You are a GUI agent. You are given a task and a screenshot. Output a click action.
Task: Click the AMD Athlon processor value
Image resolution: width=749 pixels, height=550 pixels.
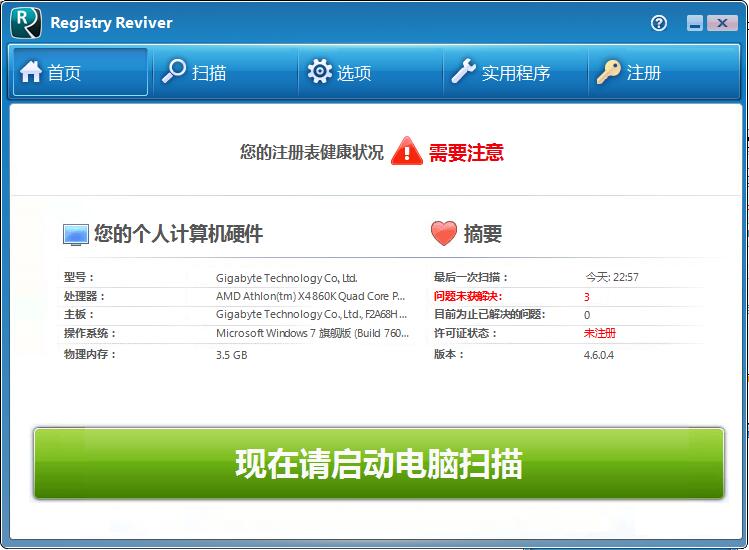coord(310,296)
